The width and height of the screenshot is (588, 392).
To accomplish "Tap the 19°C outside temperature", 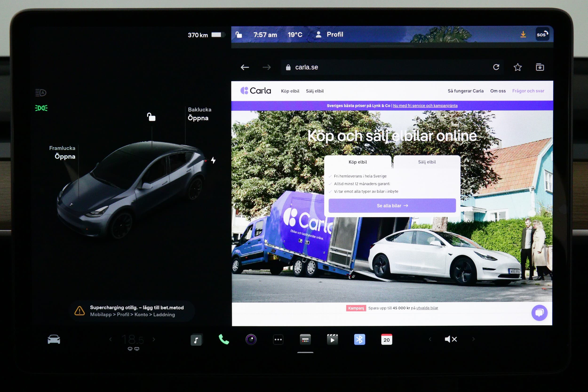I will pyautogui.click(x=295, y=35).
